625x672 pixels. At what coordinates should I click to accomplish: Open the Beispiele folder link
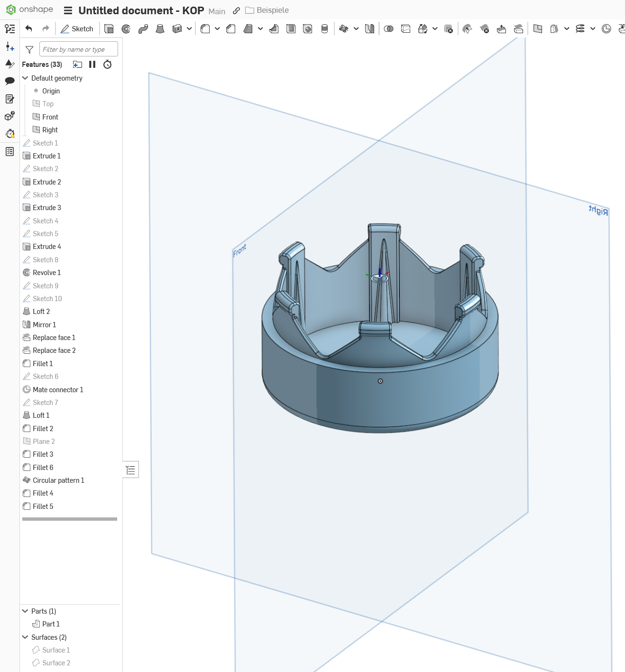267,10
